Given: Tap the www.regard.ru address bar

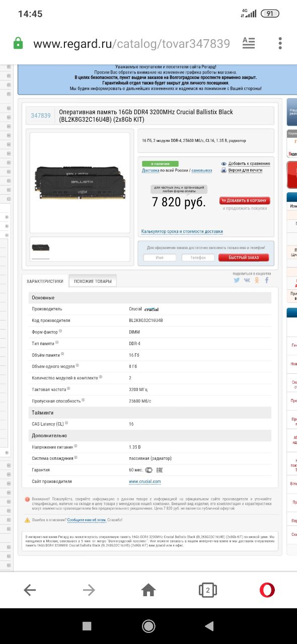Looking at the screenshot, I should [131, 44].
